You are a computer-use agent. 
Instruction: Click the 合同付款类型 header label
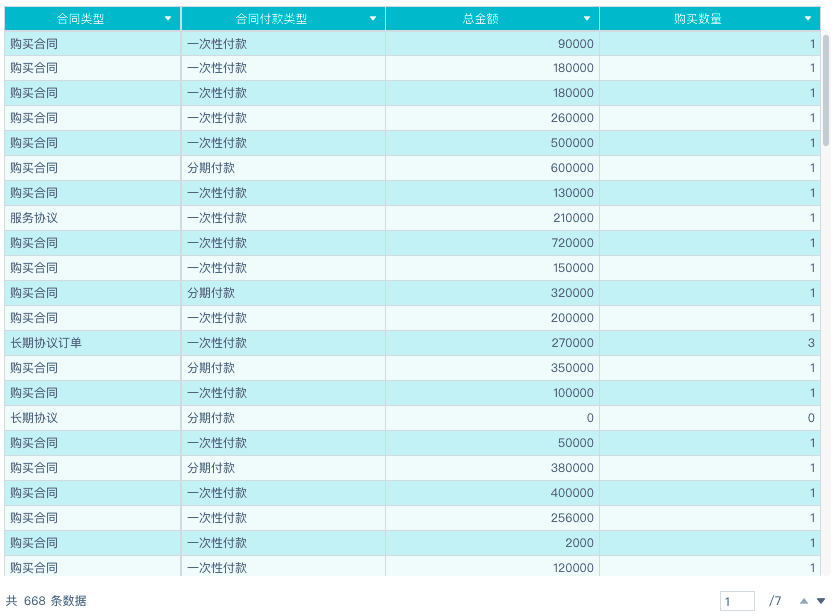[x=271, y=19]
